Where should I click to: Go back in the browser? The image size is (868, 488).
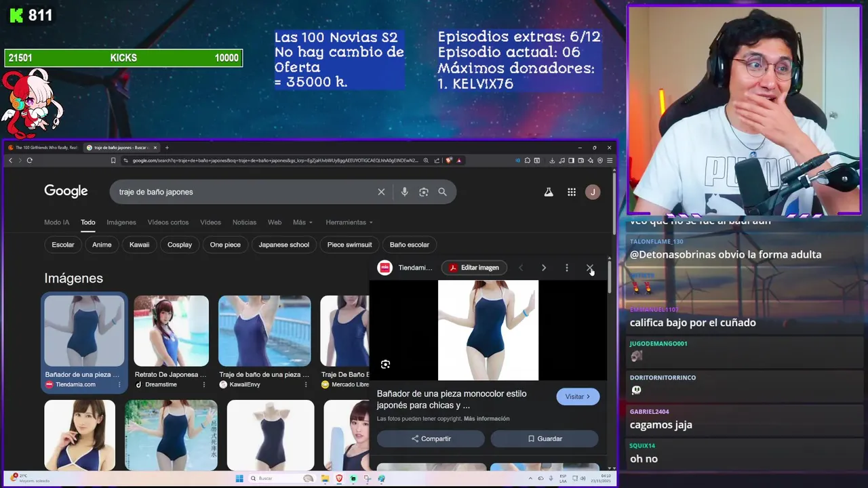(11, 160)
